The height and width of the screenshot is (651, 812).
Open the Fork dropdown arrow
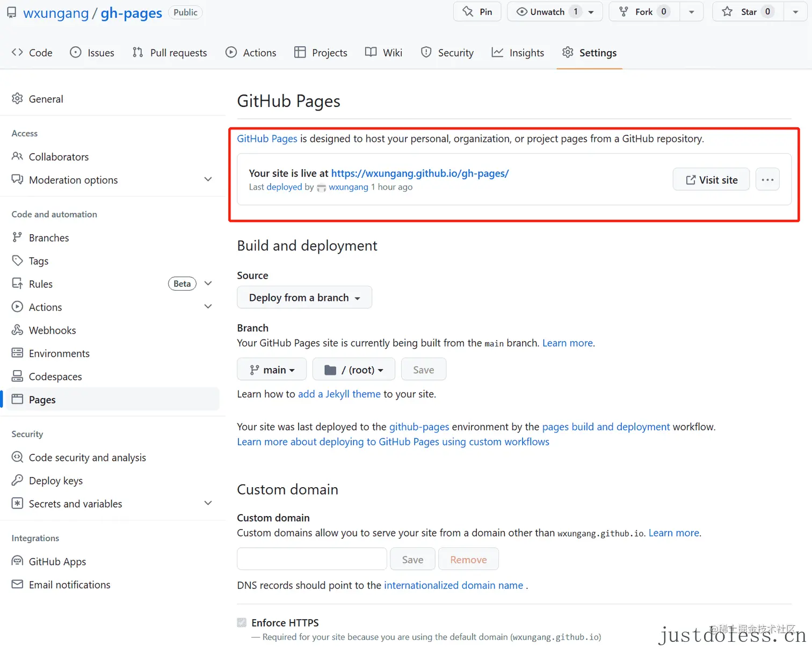tap(692, 12)
